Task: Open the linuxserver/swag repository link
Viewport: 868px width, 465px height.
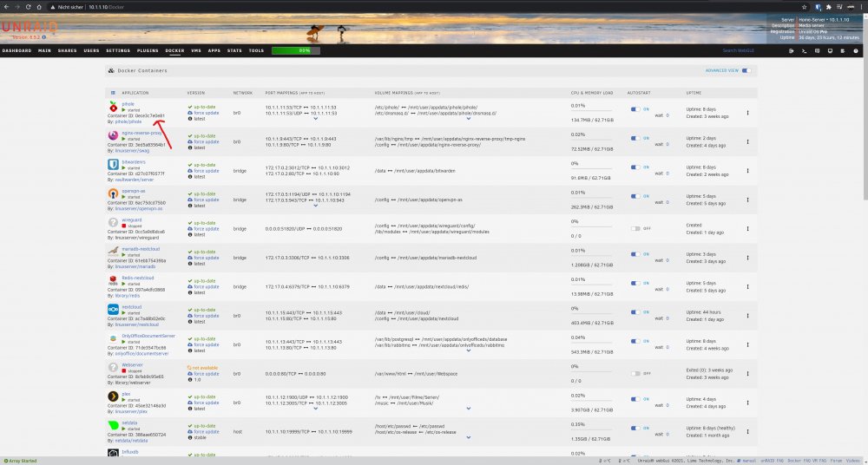Action: [x=132, y=150]
